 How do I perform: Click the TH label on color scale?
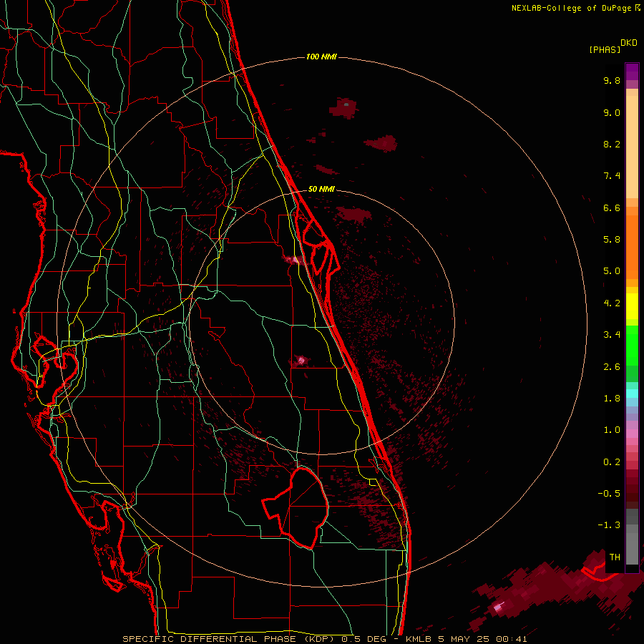coord(615,557)
